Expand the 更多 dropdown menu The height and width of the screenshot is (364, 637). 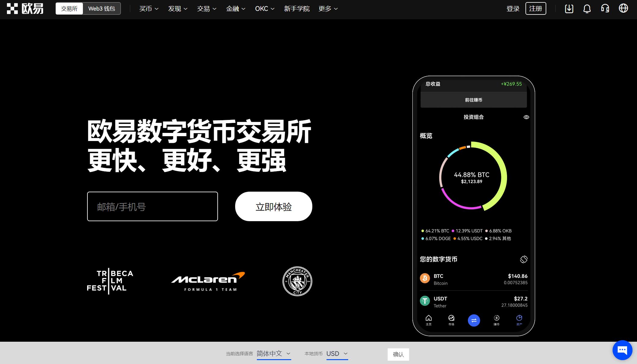pyautogui.click(x=328, y=9)
